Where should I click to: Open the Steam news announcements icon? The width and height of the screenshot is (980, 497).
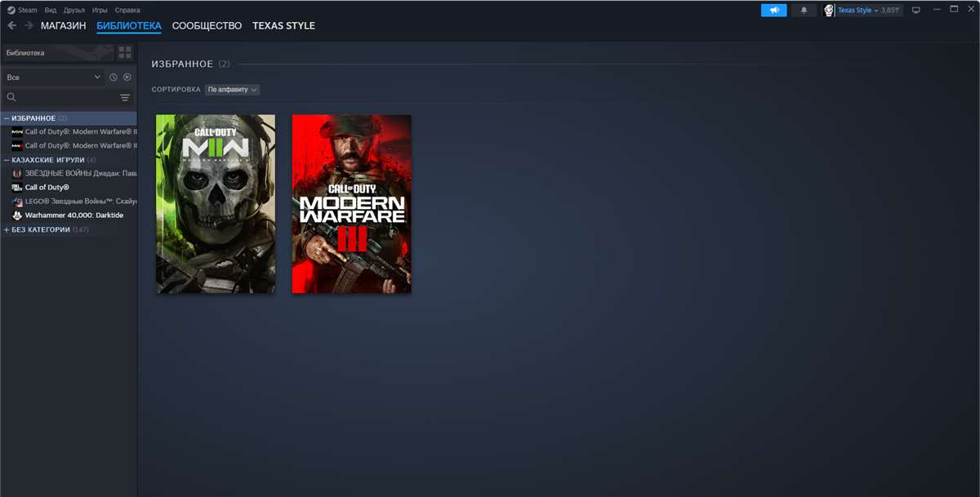point(773,9)
